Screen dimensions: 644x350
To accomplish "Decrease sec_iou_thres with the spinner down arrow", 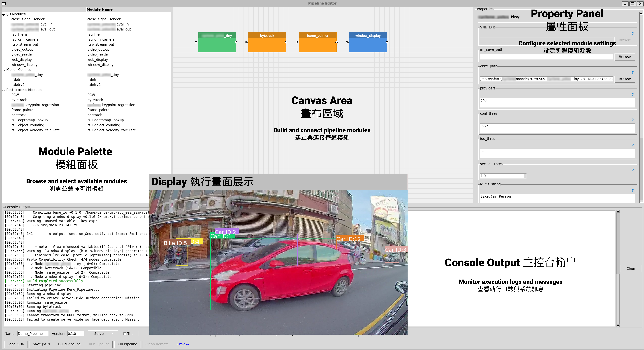I will [525, 177].
